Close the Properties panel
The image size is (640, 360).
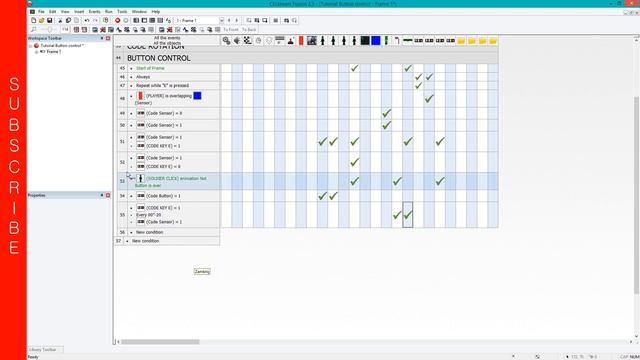tap(108, 196)
